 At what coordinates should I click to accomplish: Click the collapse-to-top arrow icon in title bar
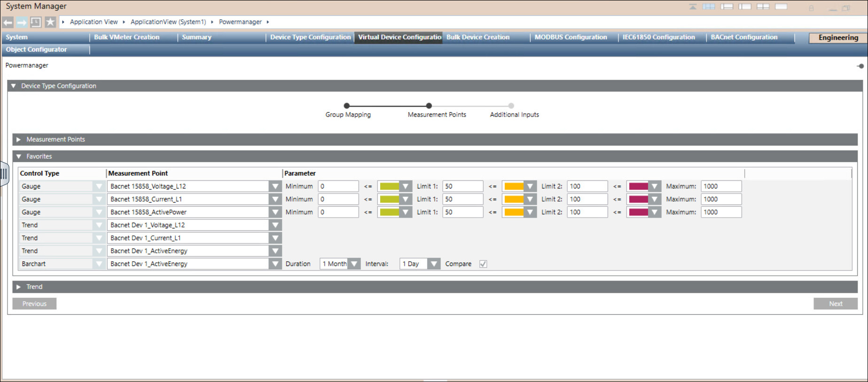tap(693, 7)
